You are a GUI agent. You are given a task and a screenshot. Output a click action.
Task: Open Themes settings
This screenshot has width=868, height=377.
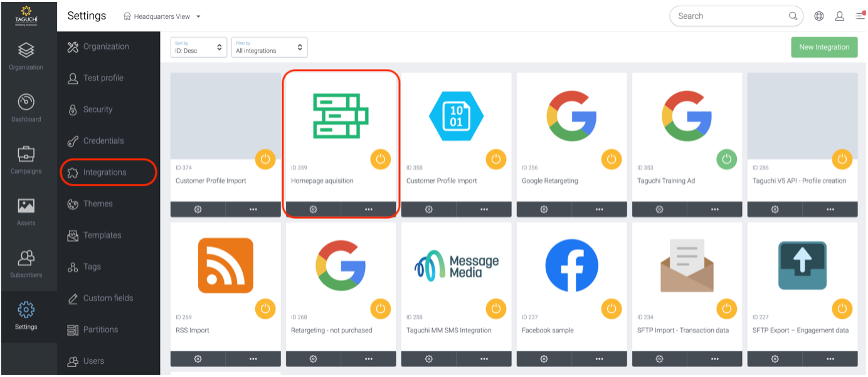[90, 204]
